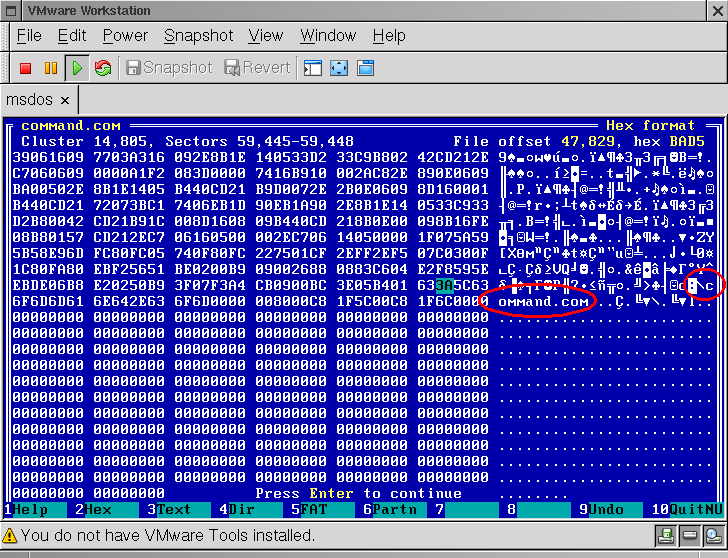Click the Revert toolbar button
This screenshot has width=728, height=558.
click(258, 68)
